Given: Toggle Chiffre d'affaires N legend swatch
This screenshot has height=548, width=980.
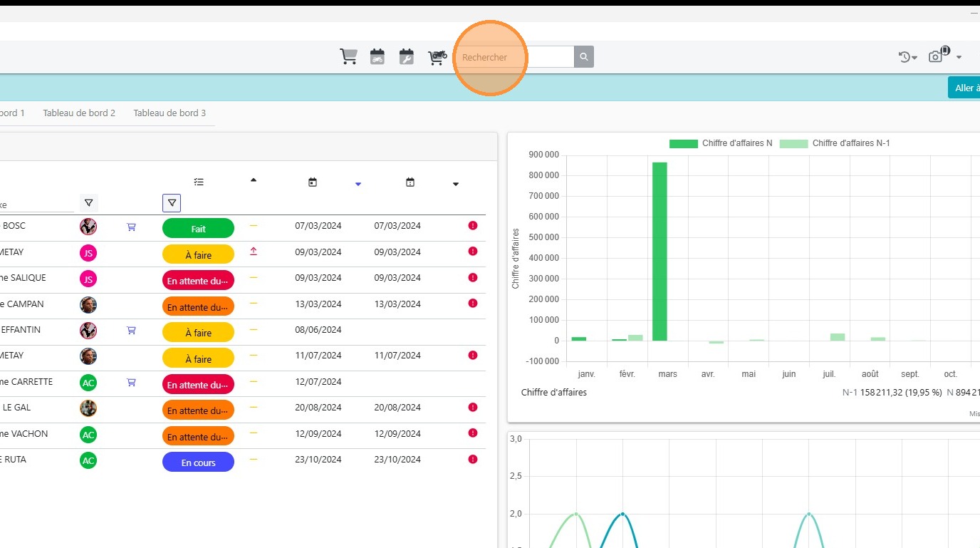Looking at the screenshot, I should [683, 143].
